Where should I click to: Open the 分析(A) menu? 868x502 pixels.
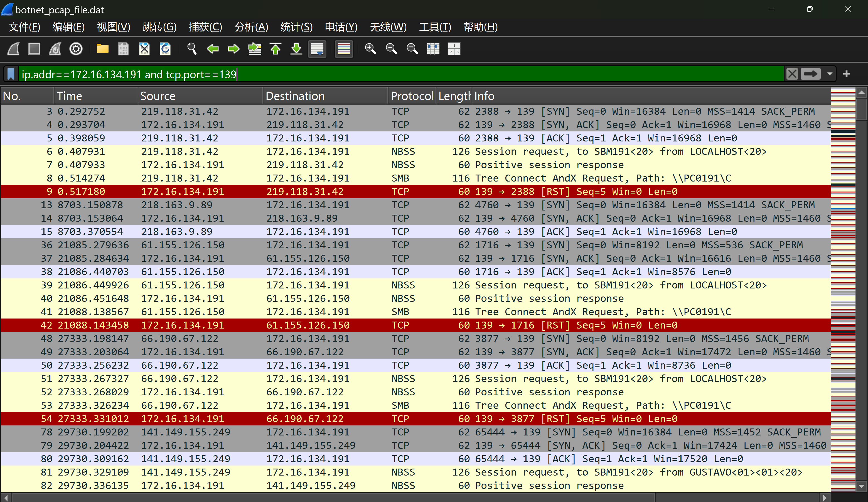click(x=251, y=27)
